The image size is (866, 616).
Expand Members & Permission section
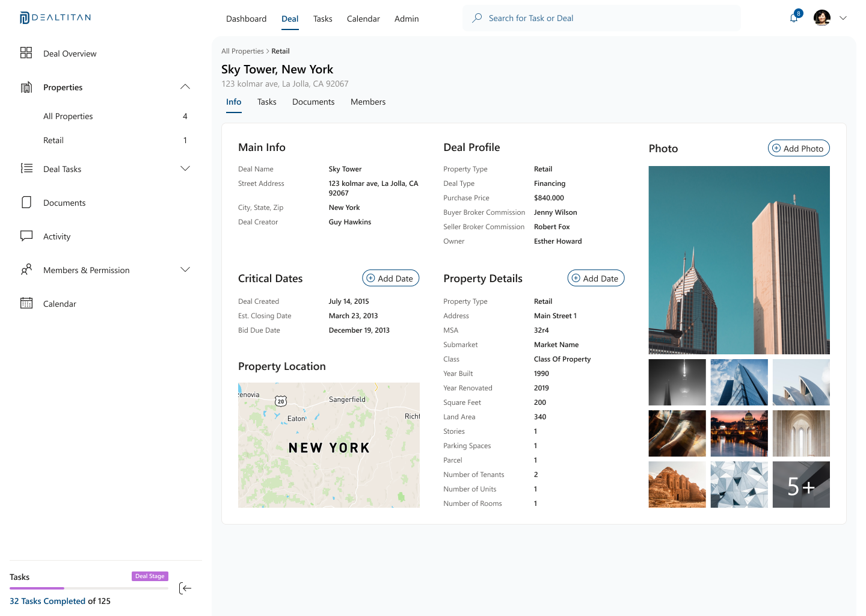185,269
